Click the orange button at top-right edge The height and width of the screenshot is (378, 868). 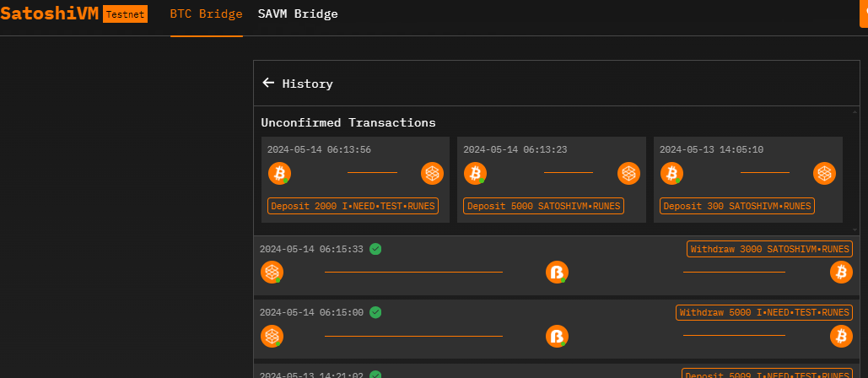[864, 13]
